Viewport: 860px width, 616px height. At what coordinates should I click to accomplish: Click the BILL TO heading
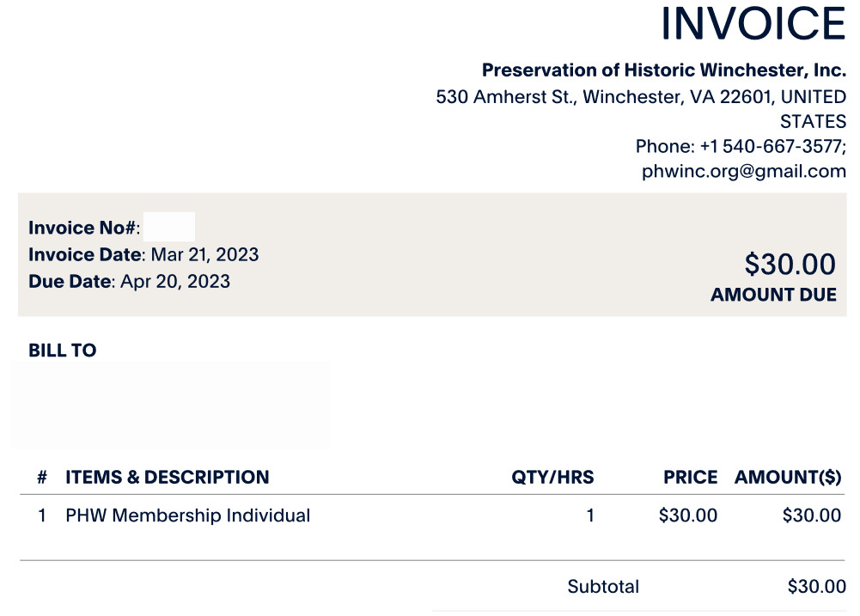point(63,351)
